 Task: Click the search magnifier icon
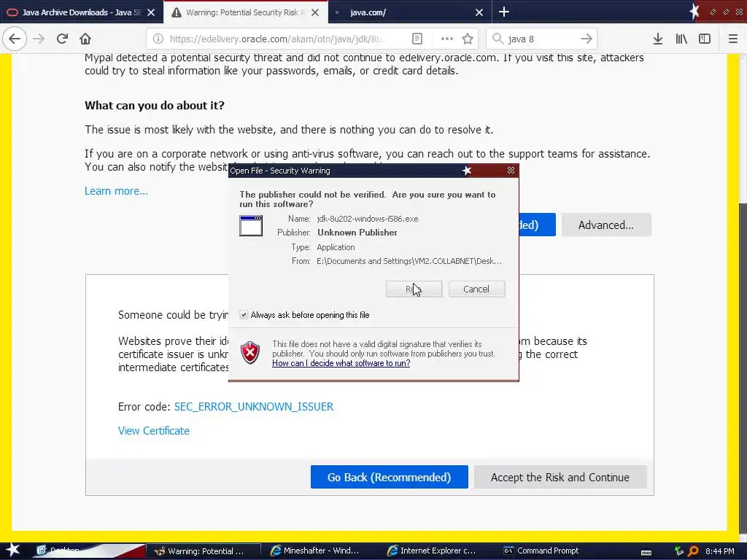pyautogui.click(x=498, y=39)
